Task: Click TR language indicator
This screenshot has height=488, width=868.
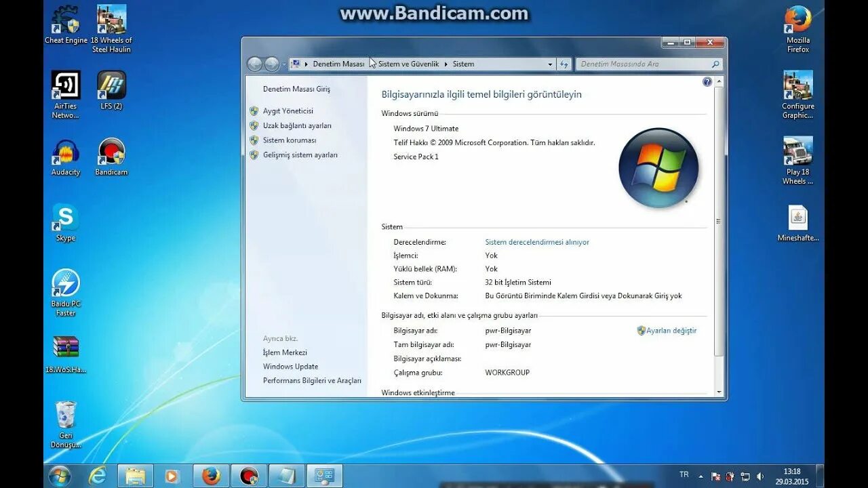Action: coord(684,474)
